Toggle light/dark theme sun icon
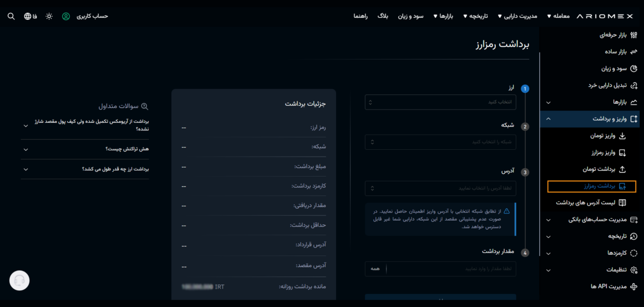This screenshot has height=307, width=644. [49, 16]
